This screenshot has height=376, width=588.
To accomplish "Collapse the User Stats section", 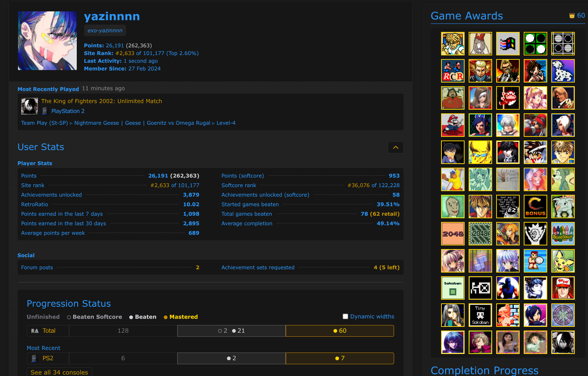I will click(x=396, y=147).
